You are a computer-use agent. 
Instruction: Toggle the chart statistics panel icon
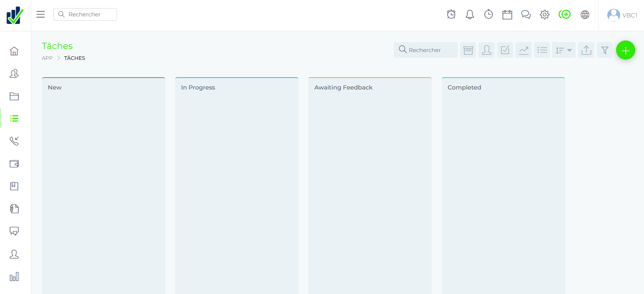pos(524,50)
